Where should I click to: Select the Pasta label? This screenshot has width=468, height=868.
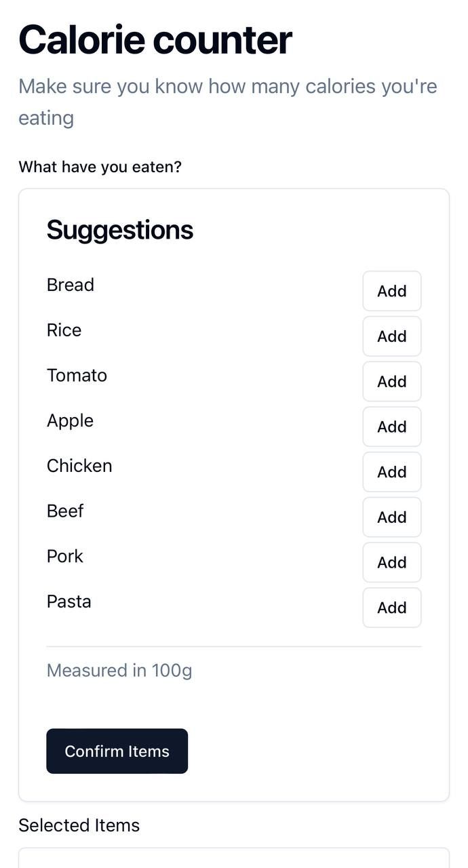coord(69,601)
